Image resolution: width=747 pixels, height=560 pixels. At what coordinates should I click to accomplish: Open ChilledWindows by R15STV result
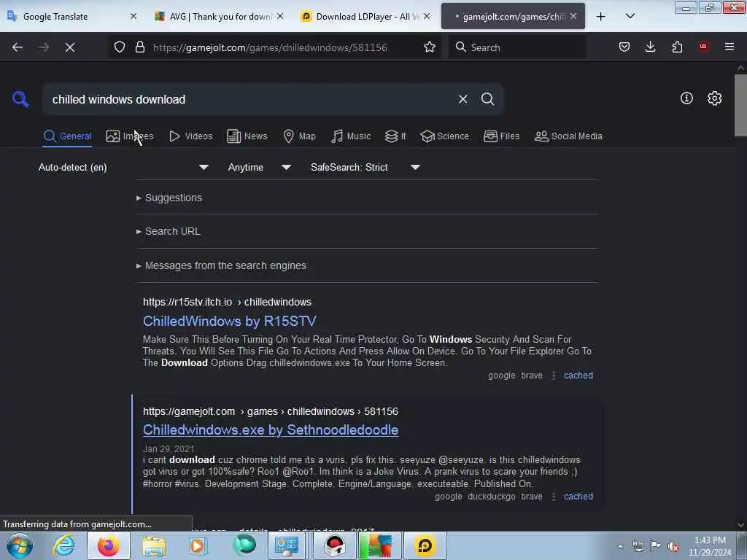pyautogui.click(x=230, y=321)
